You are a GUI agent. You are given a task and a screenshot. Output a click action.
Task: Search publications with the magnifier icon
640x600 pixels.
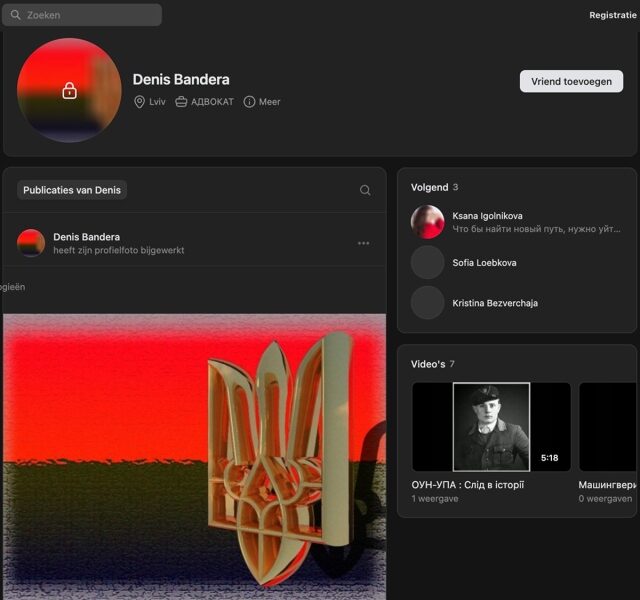[365, 190]
